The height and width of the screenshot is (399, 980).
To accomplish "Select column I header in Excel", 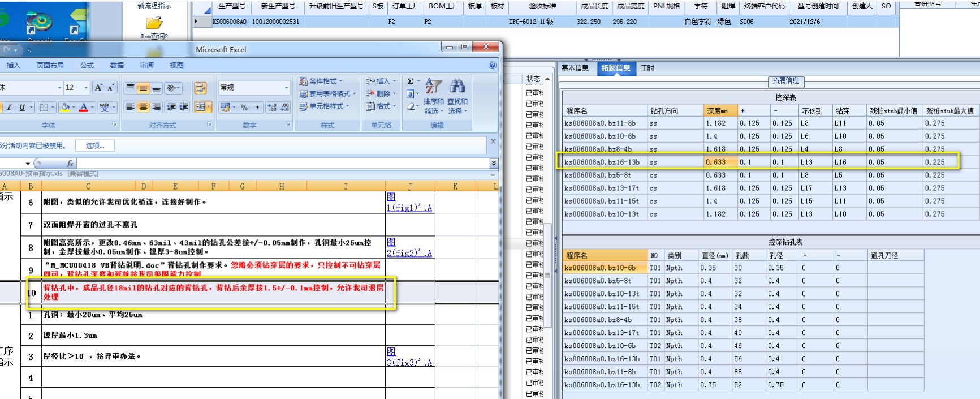I will (346, 186).
